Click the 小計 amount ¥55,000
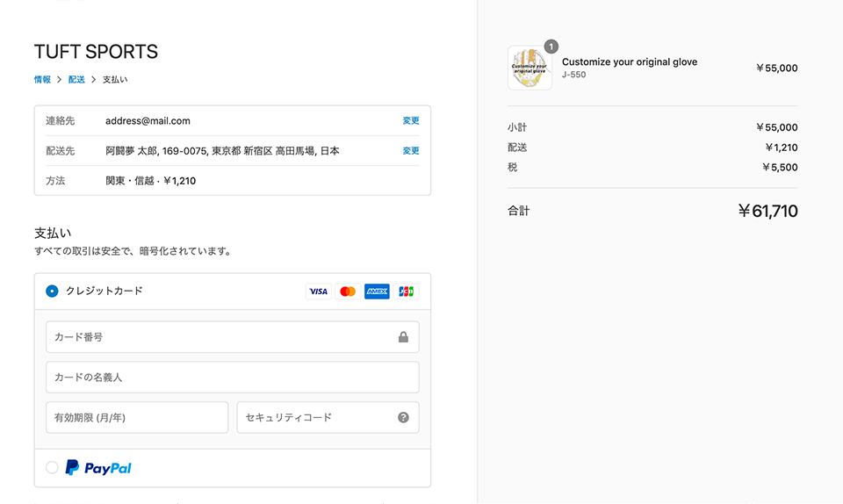Image resolution: width=843 pixels, height=504 pixels. (777, 127)
